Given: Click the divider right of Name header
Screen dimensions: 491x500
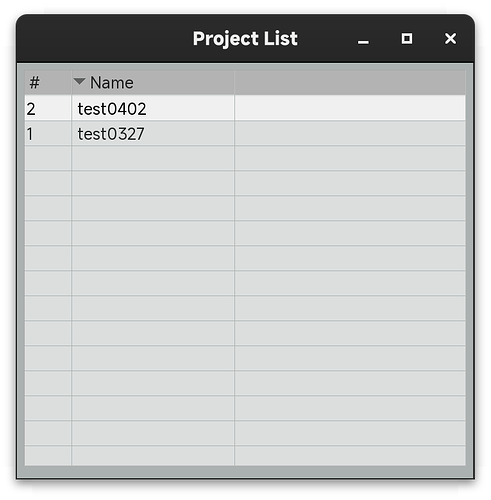Looking at the screenshot, I should pos(234,82).
